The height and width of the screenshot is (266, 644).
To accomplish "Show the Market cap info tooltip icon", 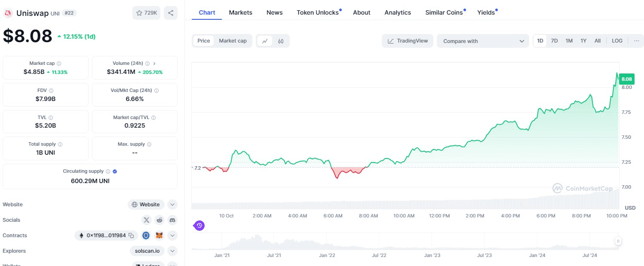I will pyautogui.click(x=59, y=64).
